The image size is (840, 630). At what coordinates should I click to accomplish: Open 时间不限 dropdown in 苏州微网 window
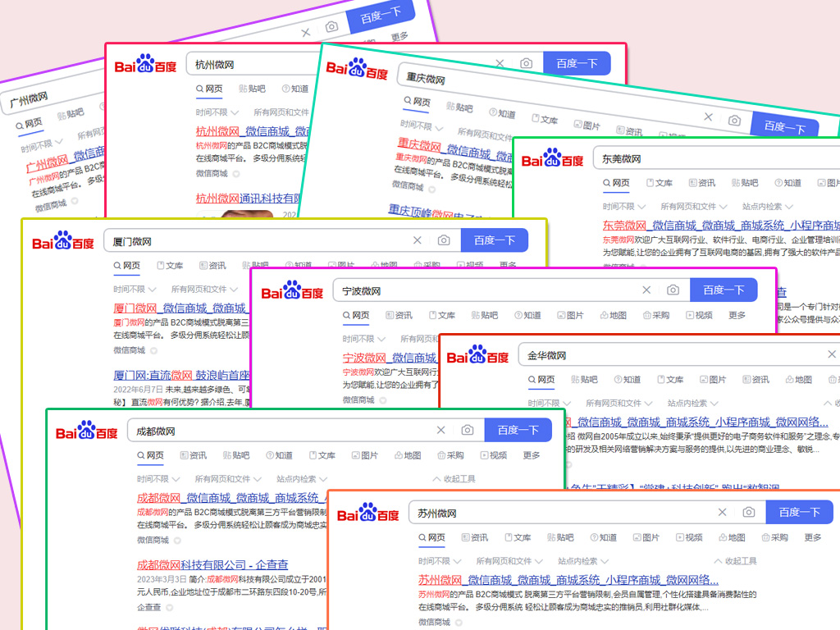(x=440, y=561)
